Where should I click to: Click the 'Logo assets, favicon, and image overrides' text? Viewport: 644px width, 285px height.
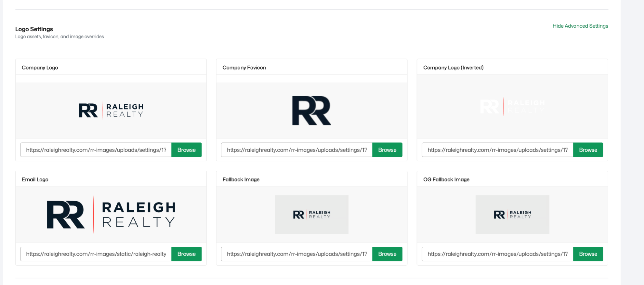pos(60,37)
